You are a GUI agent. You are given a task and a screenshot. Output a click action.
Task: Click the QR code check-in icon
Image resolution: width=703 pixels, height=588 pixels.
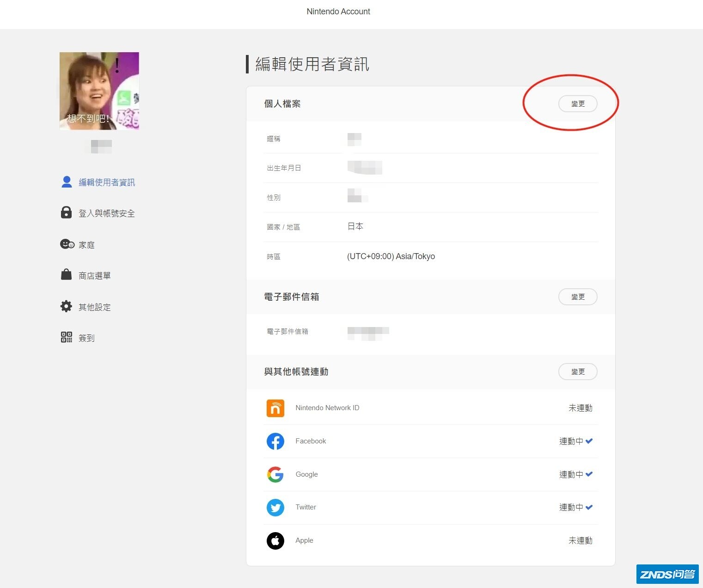coord(67,337)
